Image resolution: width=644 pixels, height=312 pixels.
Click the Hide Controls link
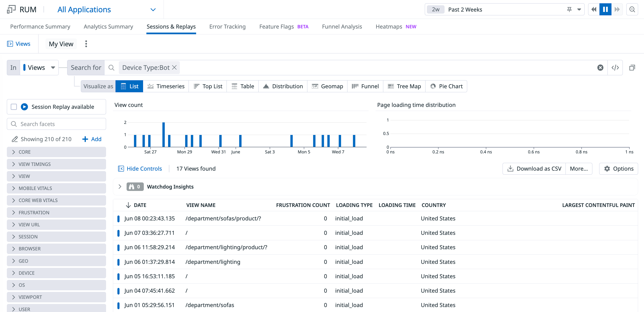point(144,168)
